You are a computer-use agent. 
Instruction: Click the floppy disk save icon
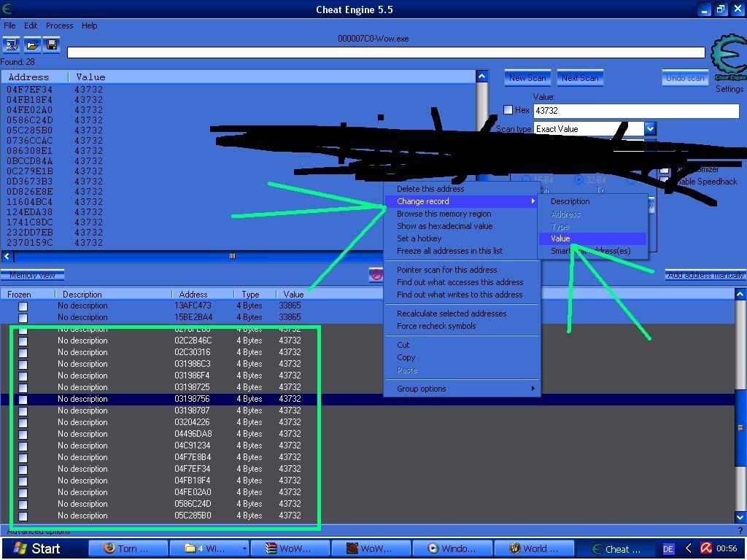pyautogui.click(x=52, y=45)
